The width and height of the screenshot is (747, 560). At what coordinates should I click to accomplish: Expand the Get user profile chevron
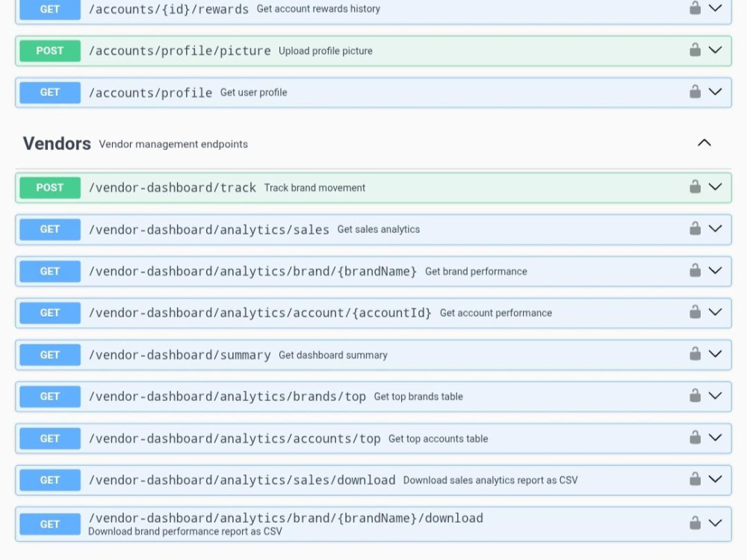pyautogui.click(x=716, y=91)
